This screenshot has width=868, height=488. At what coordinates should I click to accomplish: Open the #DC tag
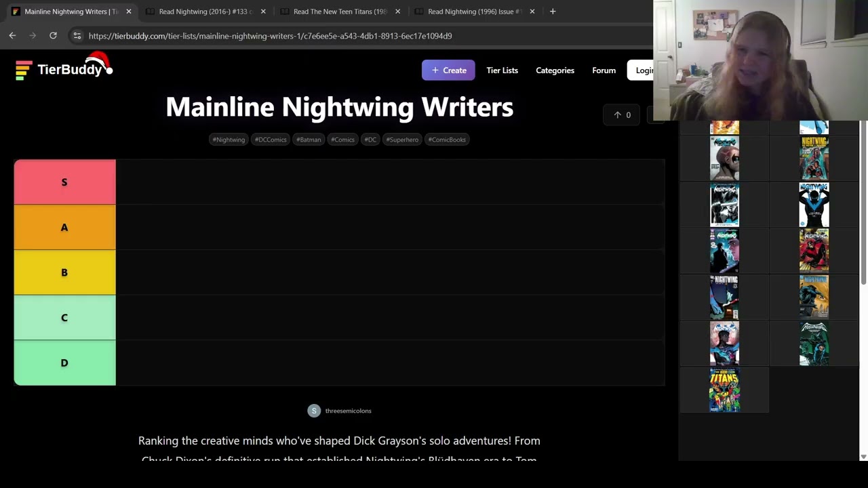[370, 140]
